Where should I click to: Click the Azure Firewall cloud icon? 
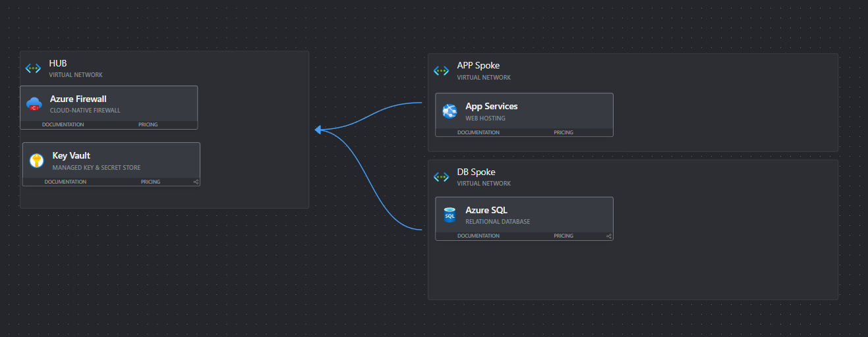(34, 104)
